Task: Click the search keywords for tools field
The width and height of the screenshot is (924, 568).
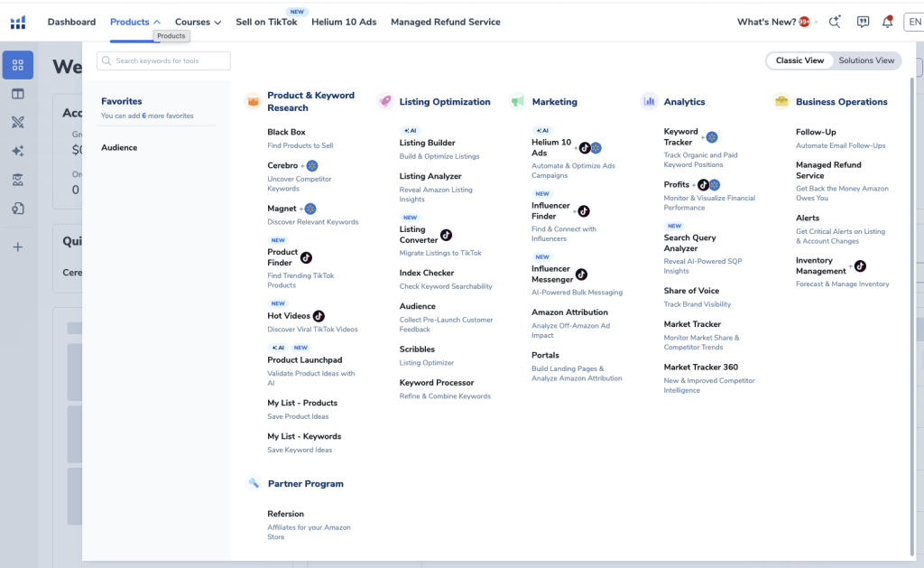Action: point(164,61)
